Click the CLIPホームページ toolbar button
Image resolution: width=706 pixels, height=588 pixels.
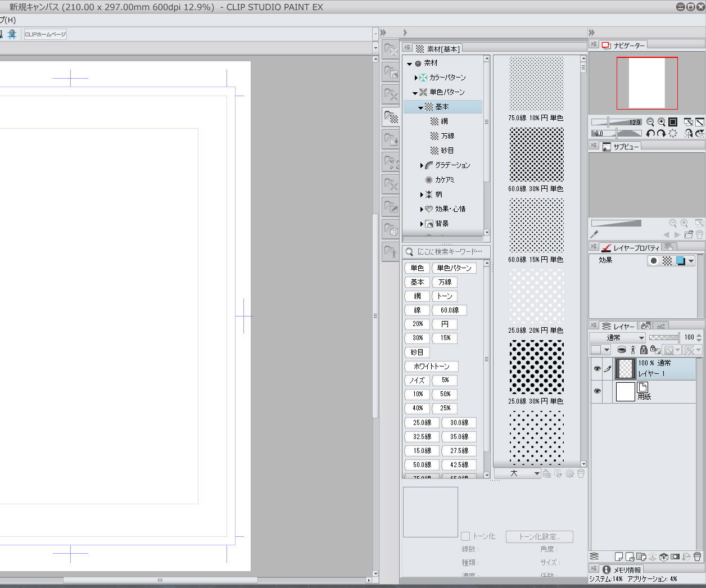coord(45,34)
